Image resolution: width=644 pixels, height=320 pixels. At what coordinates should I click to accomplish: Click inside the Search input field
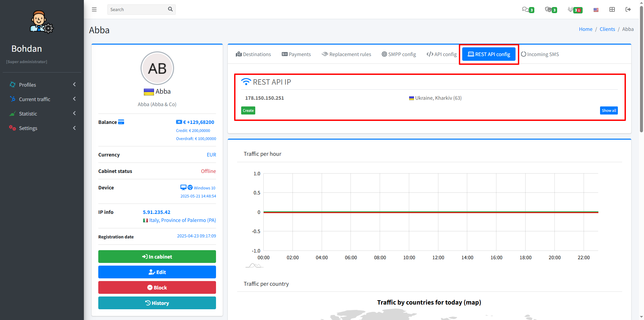tap(138, 9)
